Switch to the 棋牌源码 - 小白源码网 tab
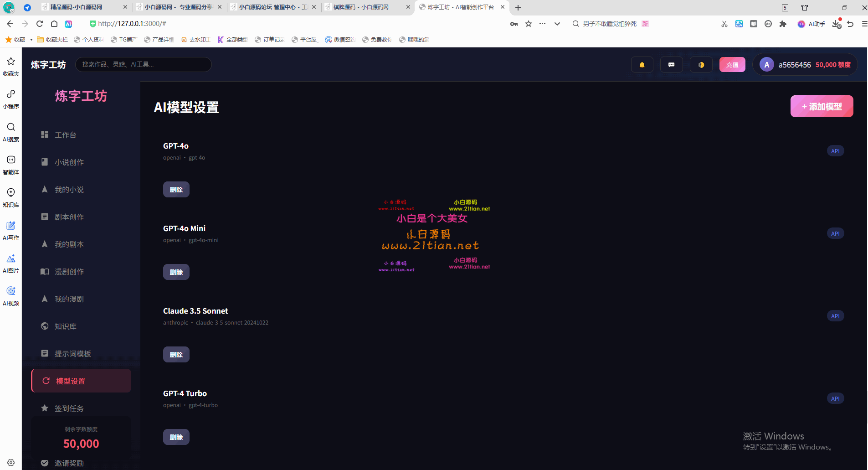This screenshot has width=868, height=470. point(367,7)
